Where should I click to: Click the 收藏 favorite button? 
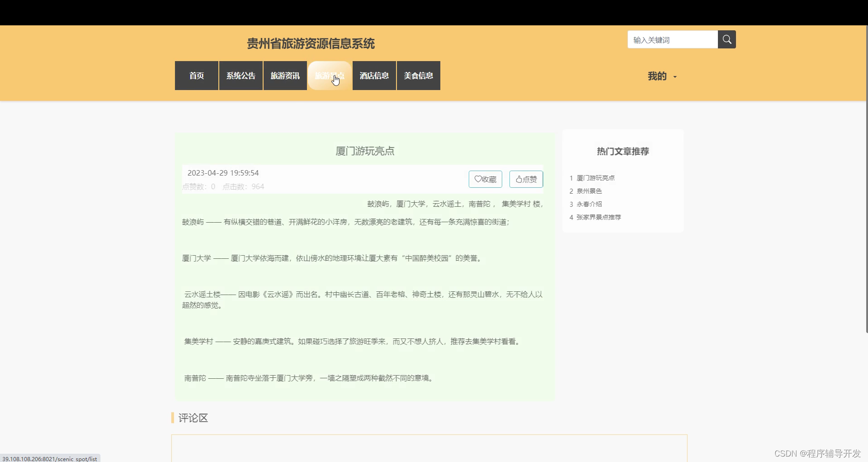pyautogui.click(x=486, y=179)
